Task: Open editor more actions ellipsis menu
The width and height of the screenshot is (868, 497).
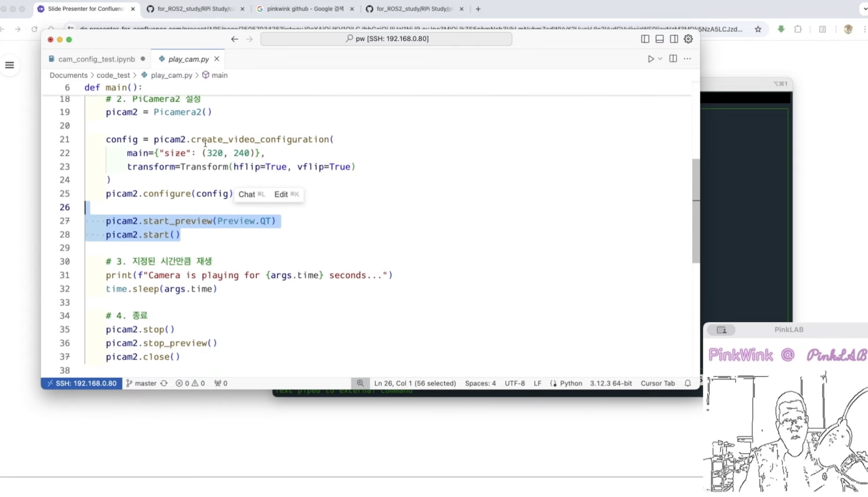Action: 687,59
